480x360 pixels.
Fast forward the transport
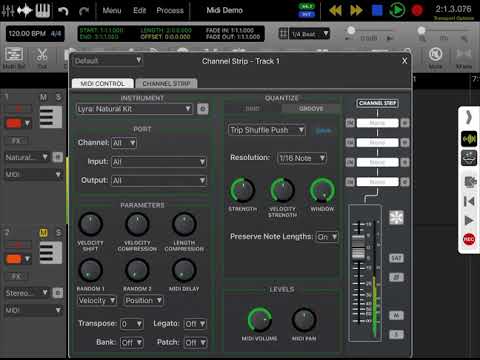pos(356,11)
